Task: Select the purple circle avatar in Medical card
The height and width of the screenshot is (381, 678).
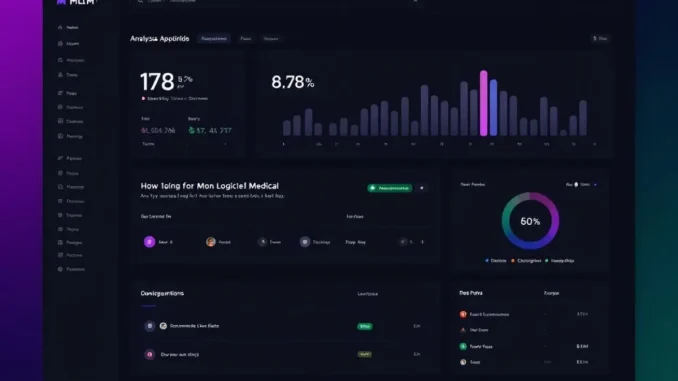Action: (149, 242)
